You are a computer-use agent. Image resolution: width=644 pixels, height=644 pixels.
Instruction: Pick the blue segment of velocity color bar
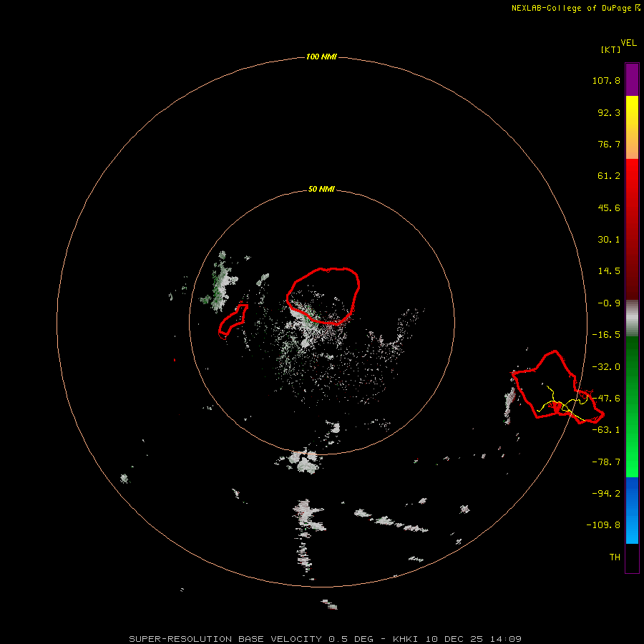(632, 510)
